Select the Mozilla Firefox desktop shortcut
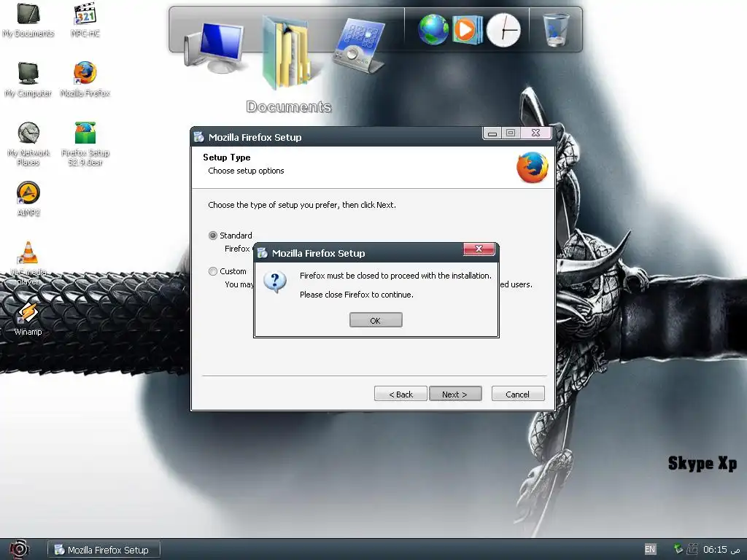 pyautogui.click(x=85, y=79)
